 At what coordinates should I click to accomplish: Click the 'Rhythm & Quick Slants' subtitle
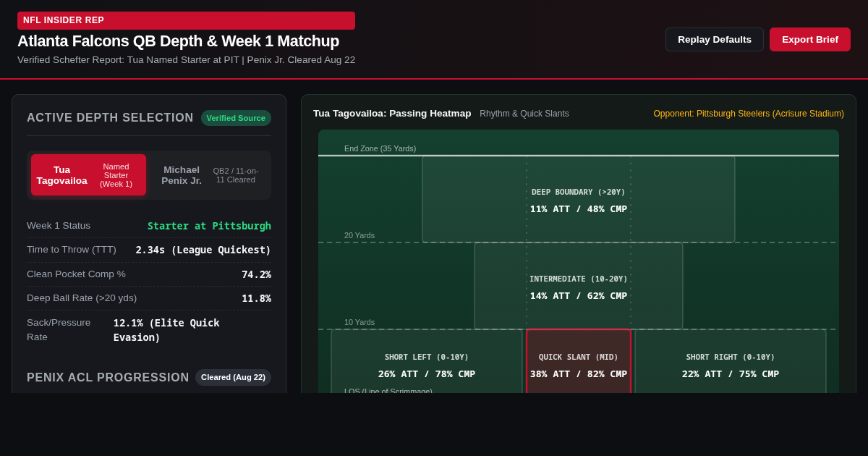[x=524, y=114]
